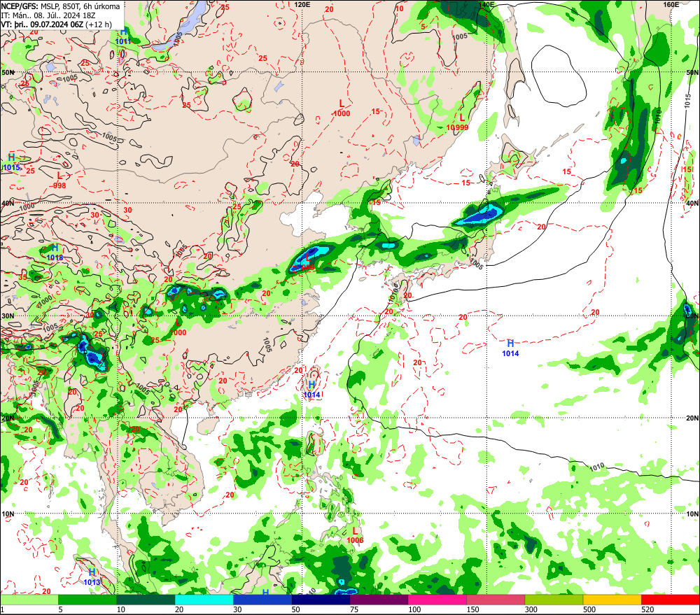Click the legend value 300
Viewport: 700px width, 615px height.
531,609
